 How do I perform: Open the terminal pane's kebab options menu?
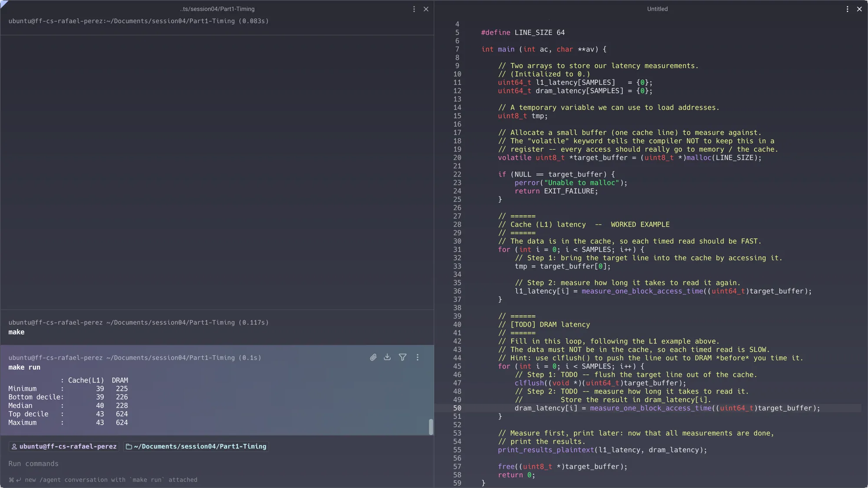414,9
